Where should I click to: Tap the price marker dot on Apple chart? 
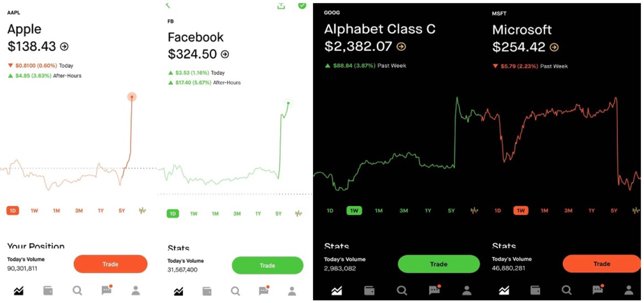click(x=132, y=97)
